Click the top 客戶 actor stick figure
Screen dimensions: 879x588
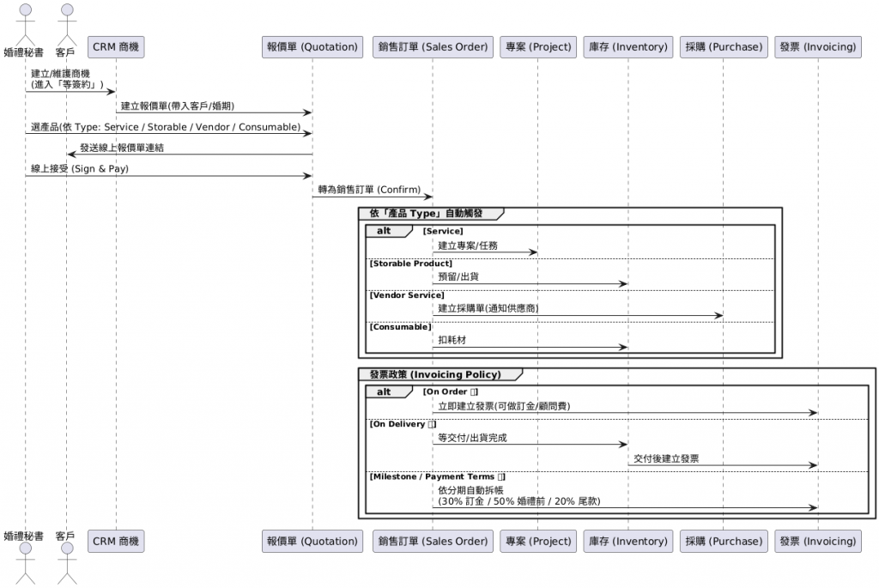coord(67,25)
